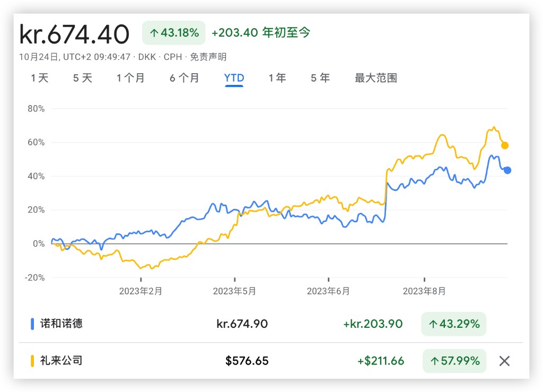Click the 2023年5月 axis label
543x392 pixels.
point(234,291)
